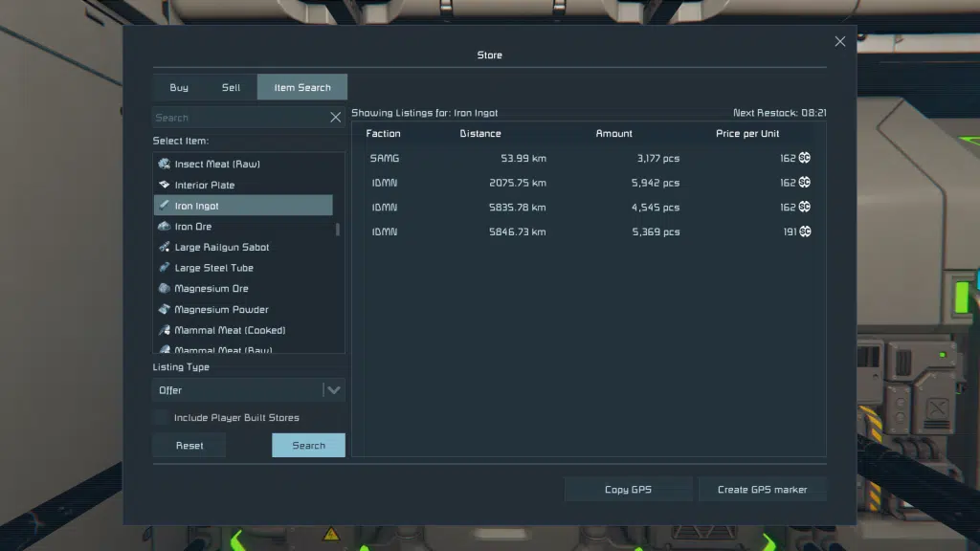
Task: Select the Insect Meat (Raw) item icon
Action: click(x=165, y=164)
